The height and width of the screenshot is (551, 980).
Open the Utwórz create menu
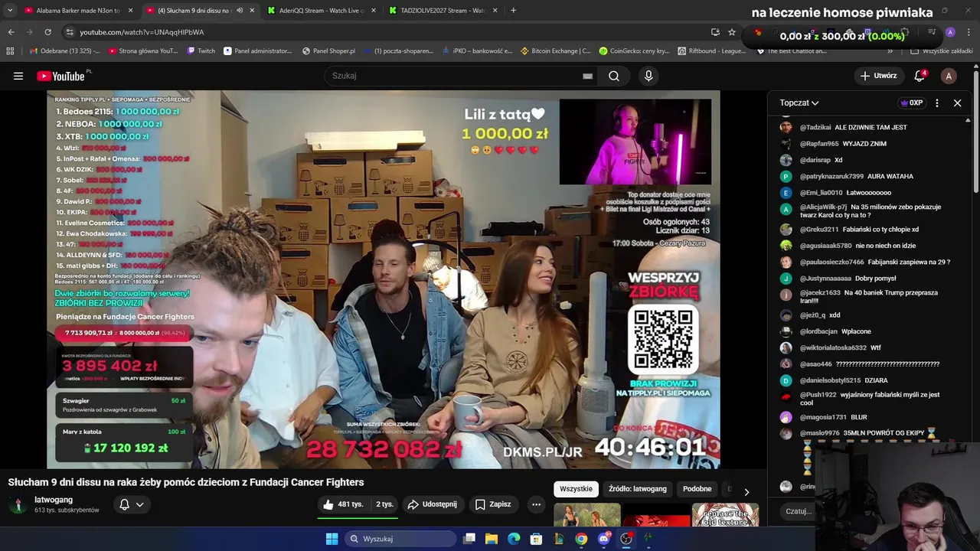point(878,76)
